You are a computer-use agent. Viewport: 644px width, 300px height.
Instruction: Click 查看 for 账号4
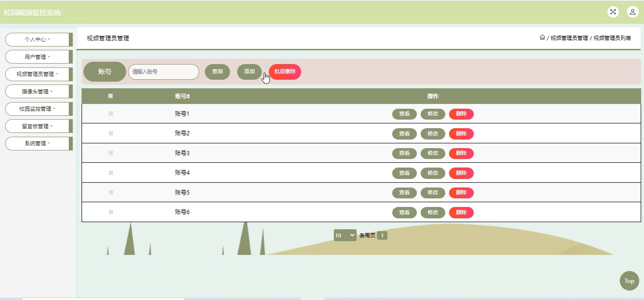[x=405, y=173]
